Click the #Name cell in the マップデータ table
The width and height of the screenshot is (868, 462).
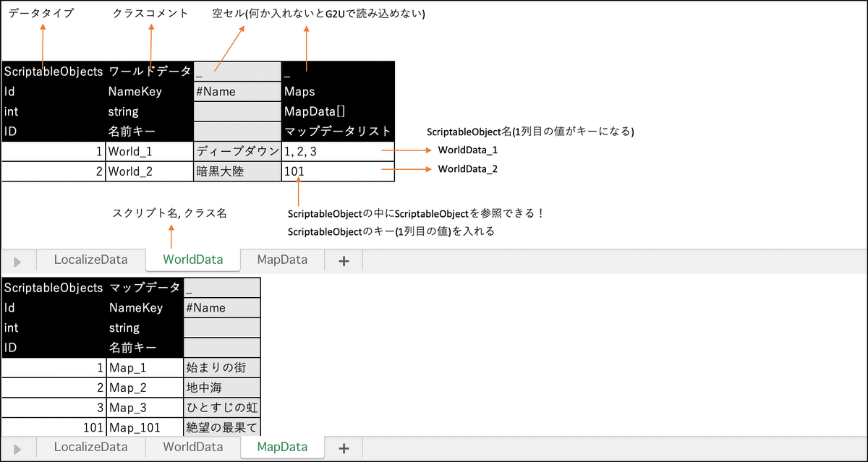tap(222, 307)
